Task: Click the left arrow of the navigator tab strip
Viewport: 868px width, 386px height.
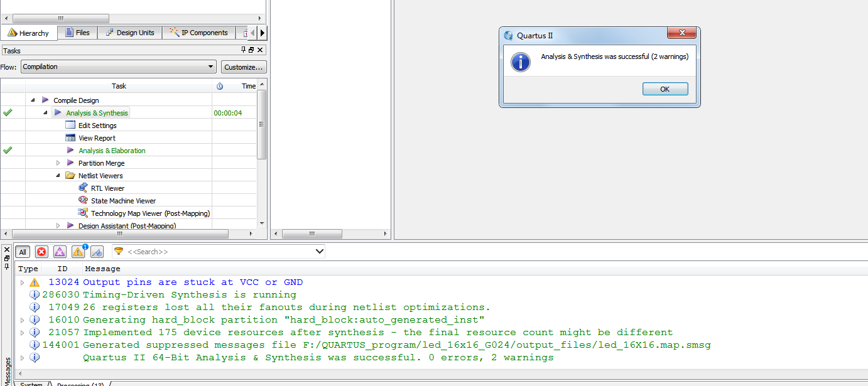Action: coord(253,33)
